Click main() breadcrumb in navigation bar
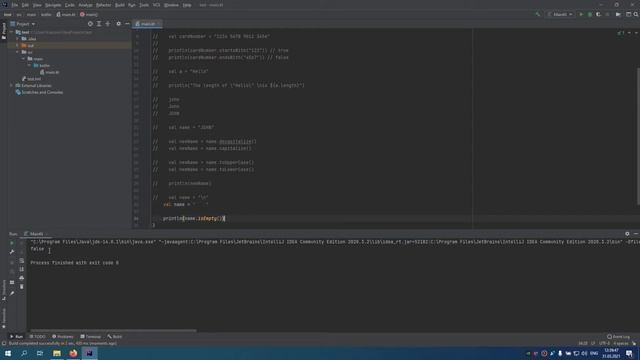Viewport: 640px width, 360px height. click(89, 14)
